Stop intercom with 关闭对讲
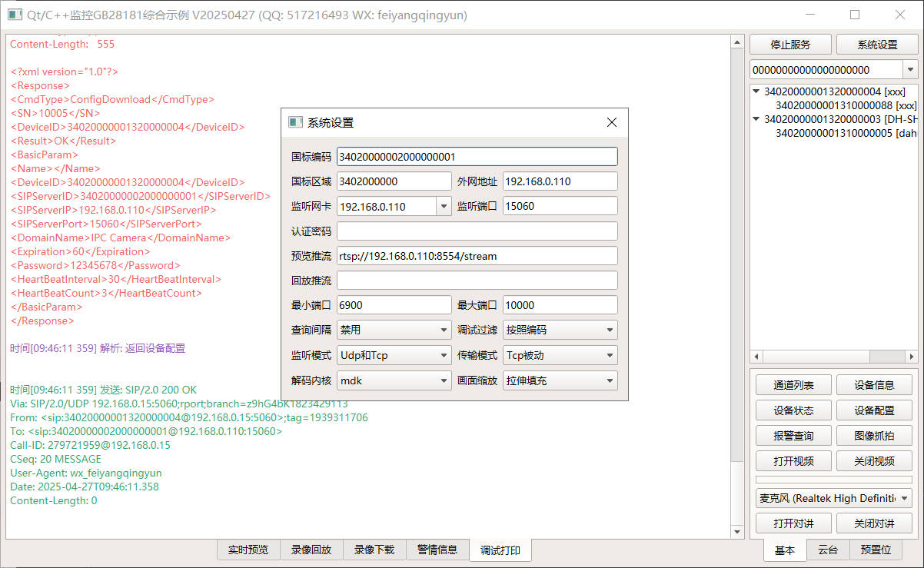This screenshot has width=924, height=568. pyautogui.click(x=874, y=523)
